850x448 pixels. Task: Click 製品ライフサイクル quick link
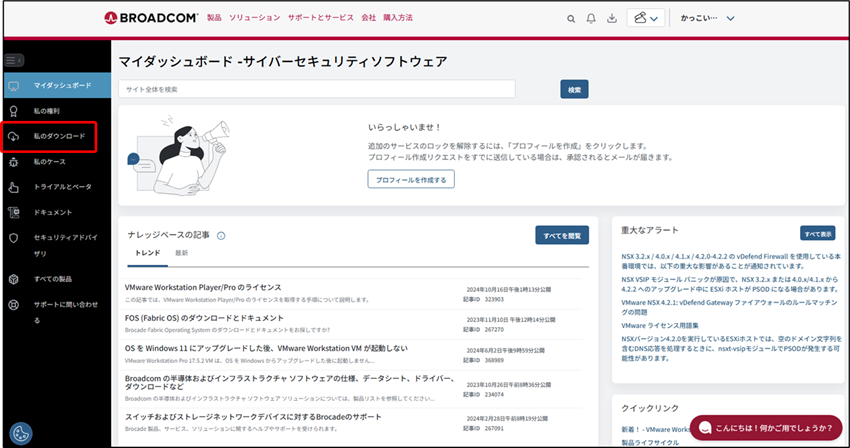pyautogui.click(x=650, y=443)
